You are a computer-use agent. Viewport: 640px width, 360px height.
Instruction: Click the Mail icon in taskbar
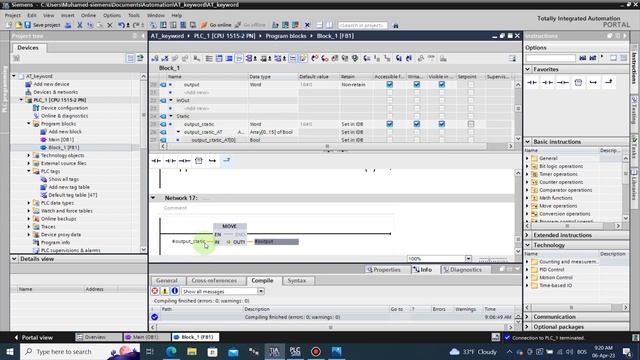pyautogui.click(x=233, y=351)
